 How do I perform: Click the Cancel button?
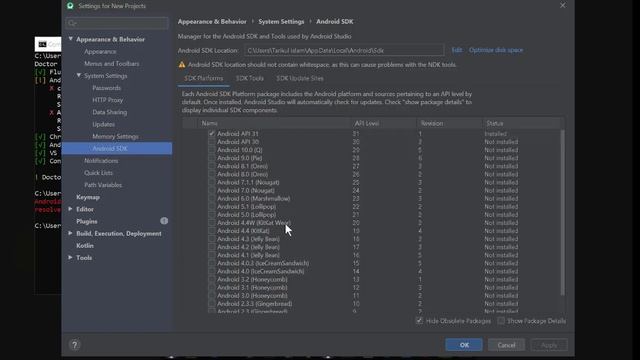[507, 345]
